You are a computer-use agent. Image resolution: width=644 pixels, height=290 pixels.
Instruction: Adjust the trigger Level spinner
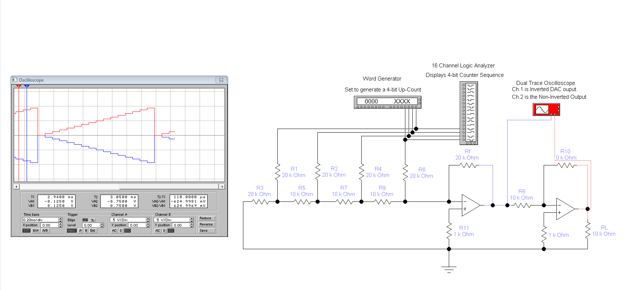click(x=102, y=225)
